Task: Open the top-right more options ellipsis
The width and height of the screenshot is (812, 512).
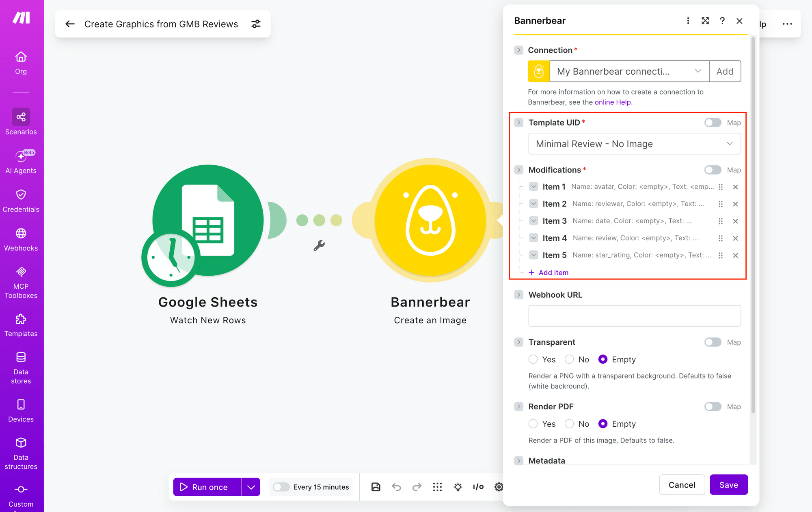Action: click(x=787, y=24)
